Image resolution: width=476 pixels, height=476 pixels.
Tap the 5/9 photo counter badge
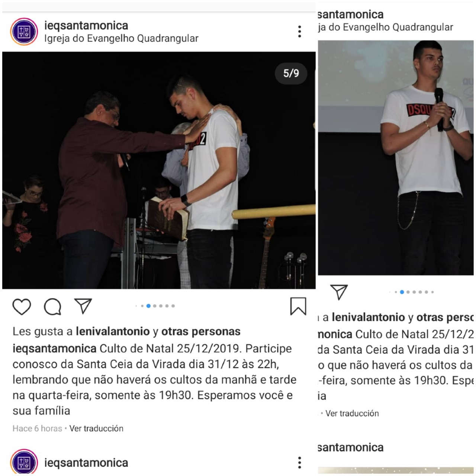(291, 73)
